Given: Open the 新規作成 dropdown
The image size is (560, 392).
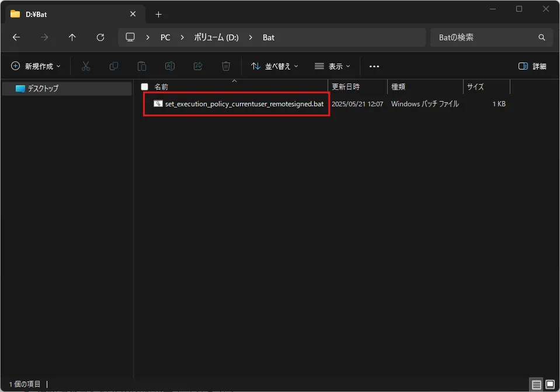Looking at the screenshot, I should [x=36, y=66].
